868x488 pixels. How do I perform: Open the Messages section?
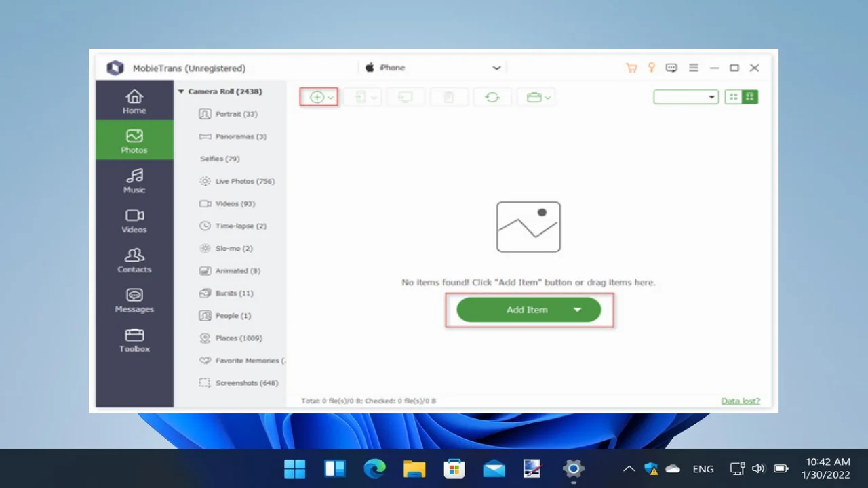134,300
